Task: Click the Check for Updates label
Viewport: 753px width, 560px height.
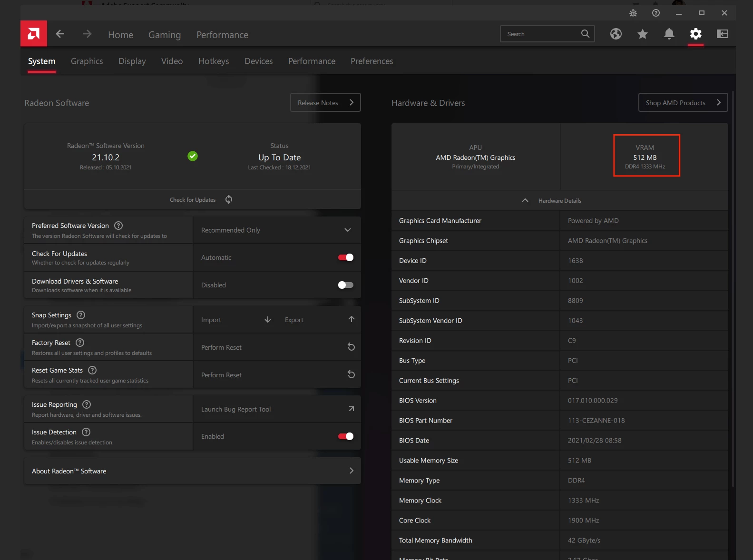Action: (193, 200)
